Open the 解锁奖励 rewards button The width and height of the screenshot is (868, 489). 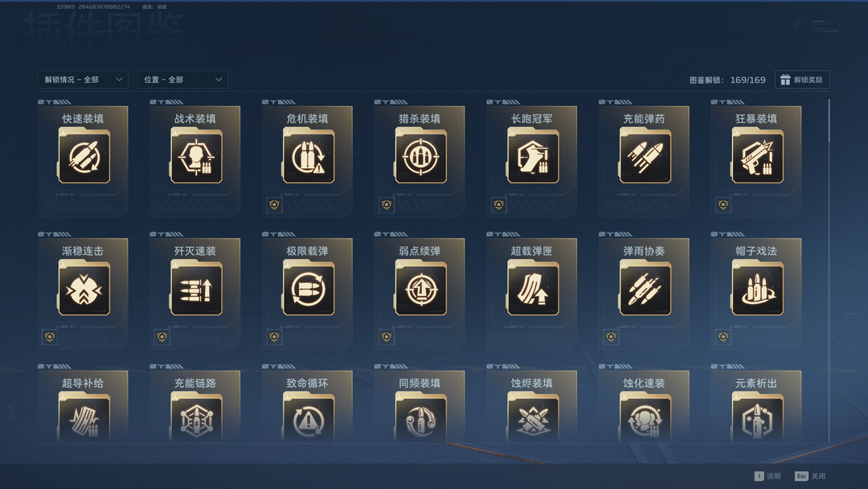(x=802, y=80)
